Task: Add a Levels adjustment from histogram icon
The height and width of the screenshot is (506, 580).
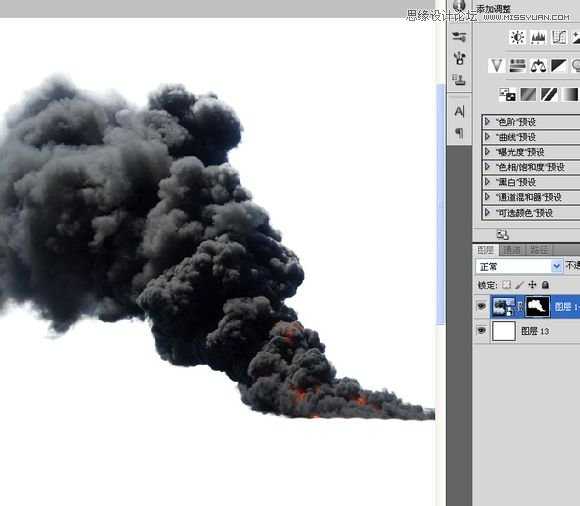Action: tap(538, 38)
